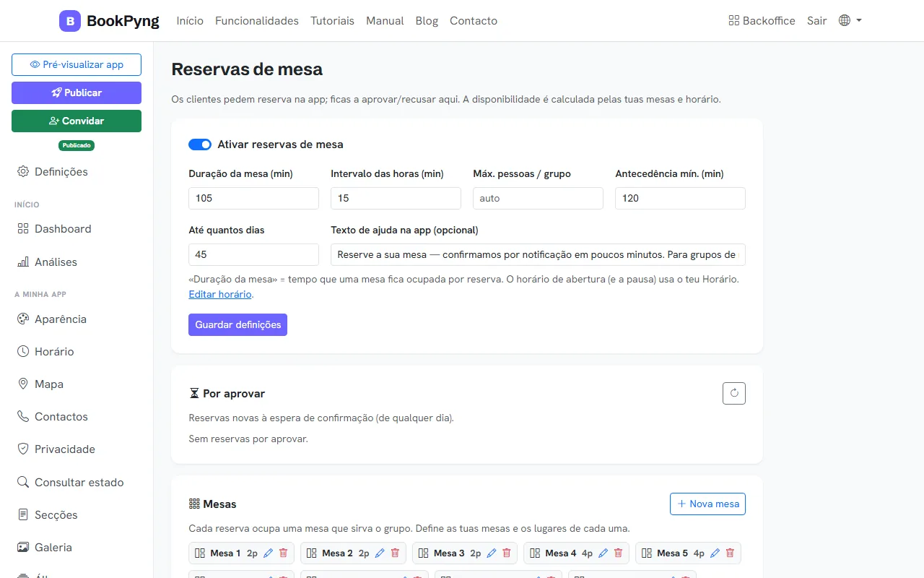Open Mapa pin item
Image resolution: width=924 pixels, height=578 pixels.
(40, 384)
